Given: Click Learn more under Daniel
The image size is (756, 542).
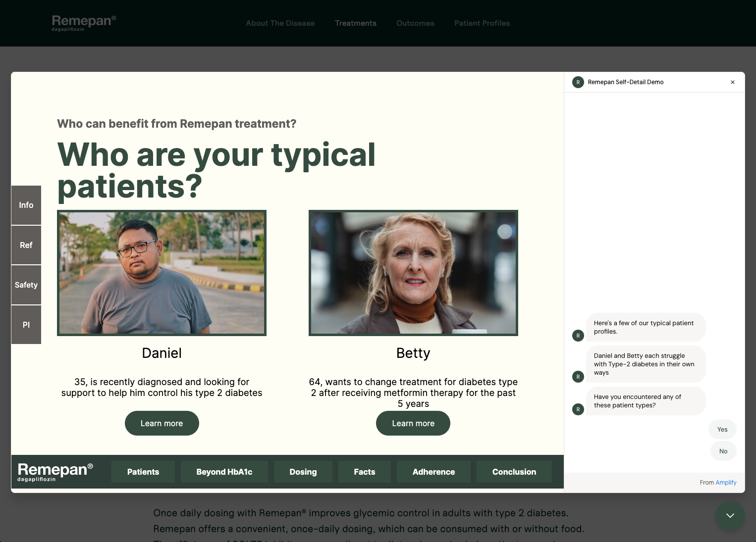Looking at the screenshot, I should [x=162, y=423].
